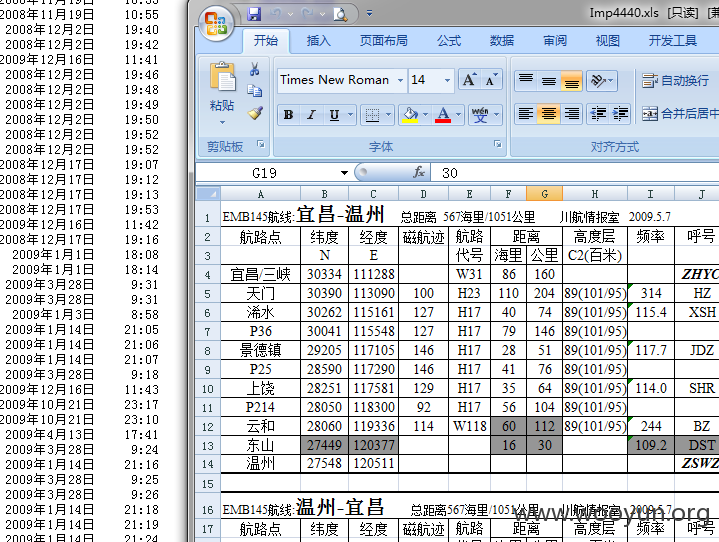Click the Paste clipboard icon
The height and width of the screenshot is (542, 719).
coord(222,77)
